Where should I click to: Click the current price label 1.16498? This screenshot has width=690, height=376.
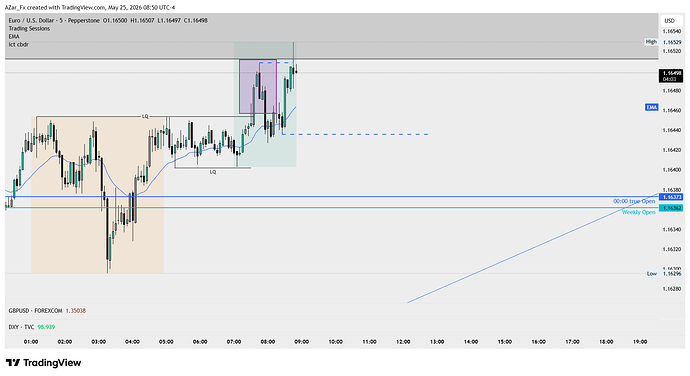(x=671, y=76)
